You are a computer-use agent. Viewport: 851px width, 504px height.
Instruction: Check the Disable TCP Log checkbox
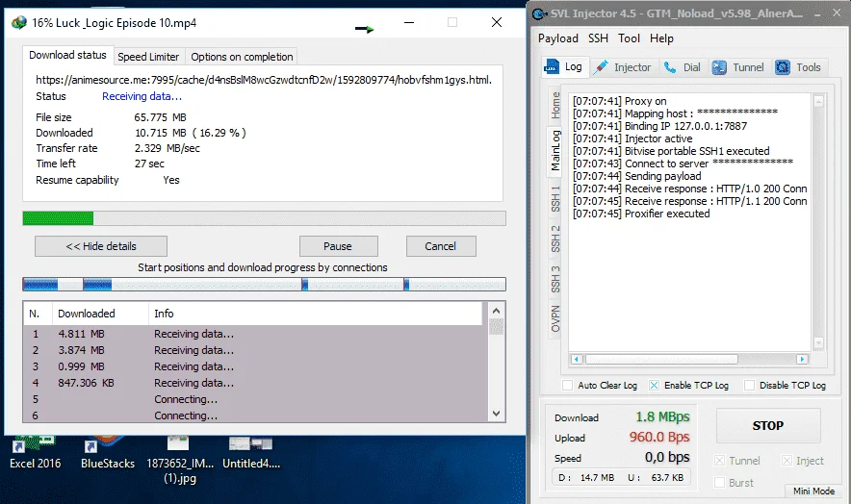(x=750, y=385)
